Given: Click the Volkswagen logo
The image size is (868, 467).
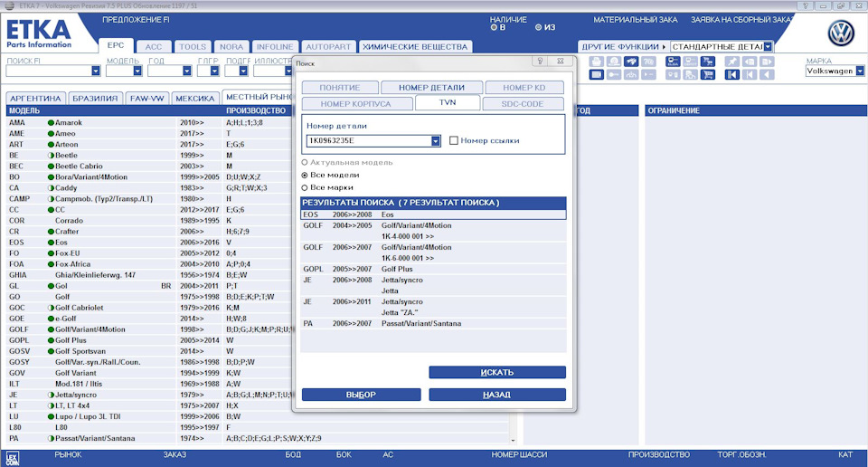Looking at the screenshot, I should click(841, 33).
